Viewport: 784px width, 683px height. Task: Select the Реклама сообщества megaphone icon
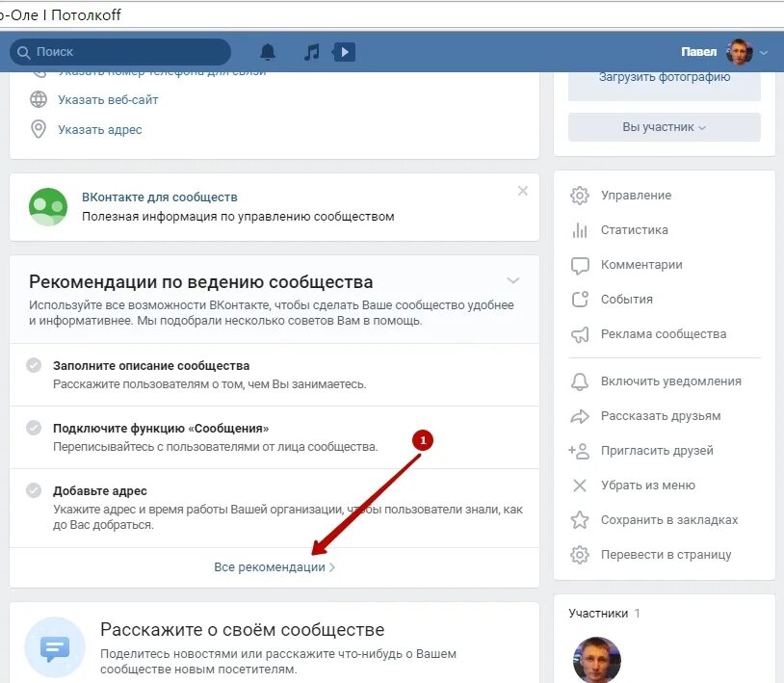pyautogui.click(x=580, y=334)
